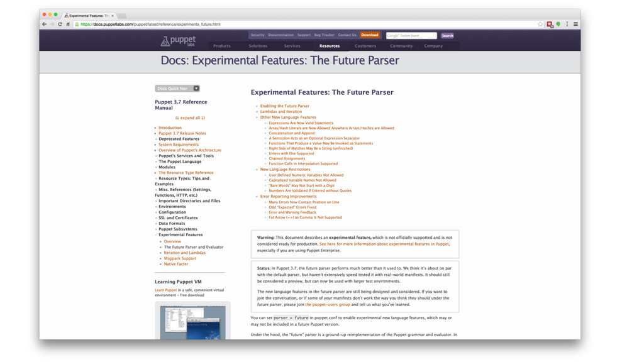The width and height of the screenshot is (644, 362).
Task: Open the puppet-users group link
Action: (x=328, y=305)
